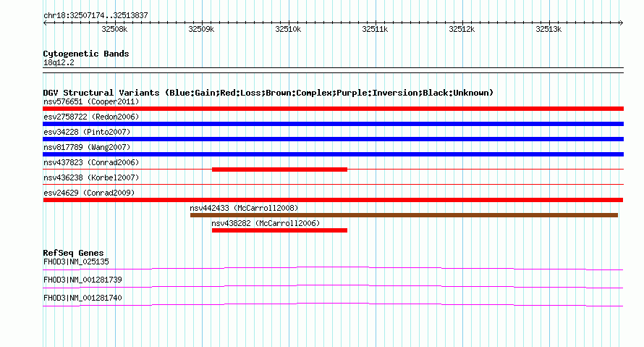This screenshot has width=644, height=347.
Task: Open variant nsv817789 (Wang2007) label
Action: (87, 147)
